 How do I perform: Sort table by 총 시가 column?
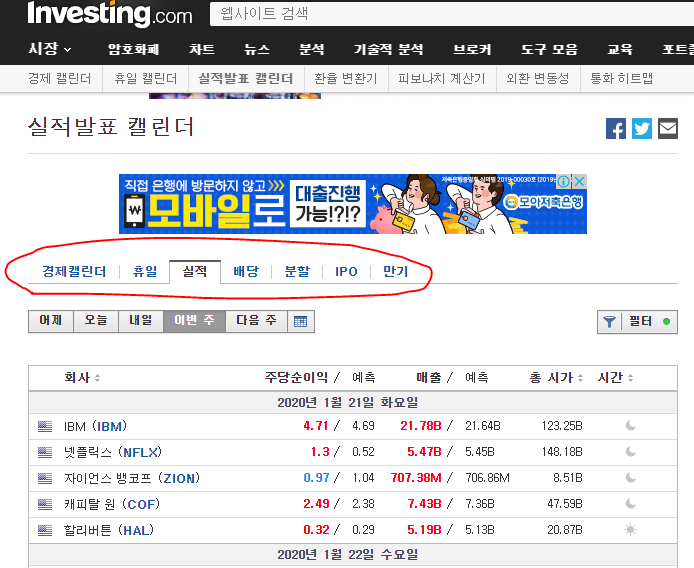pyautogui.click(x=556, y=378)
